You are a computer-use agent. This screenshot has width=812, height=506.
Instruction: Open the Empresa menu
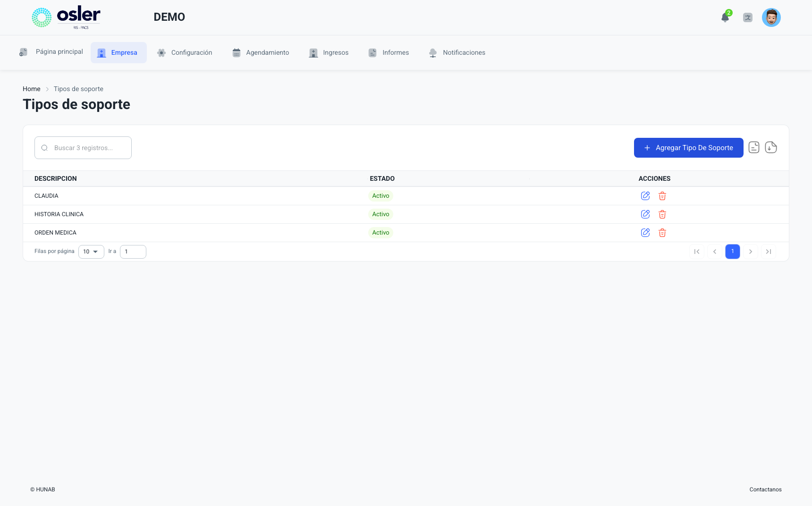pyautogui.click(x=118, y=52)
